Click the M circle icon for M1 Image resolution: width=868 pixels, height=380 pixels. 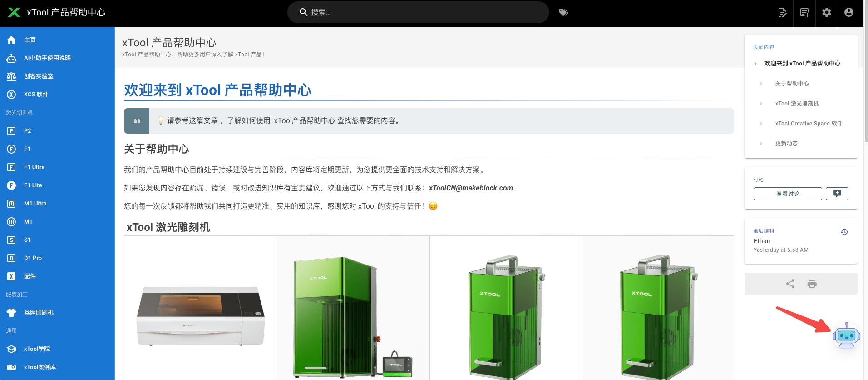(11, 222)
